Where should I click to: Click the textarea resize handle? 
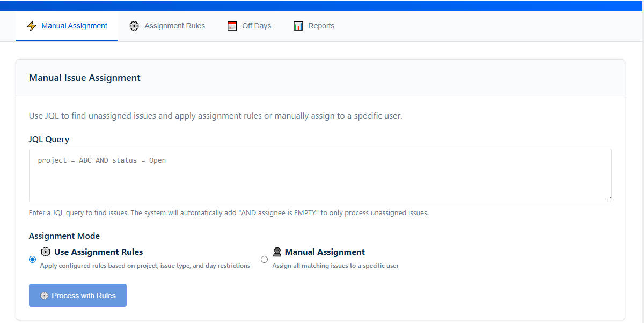pos(608,199)
